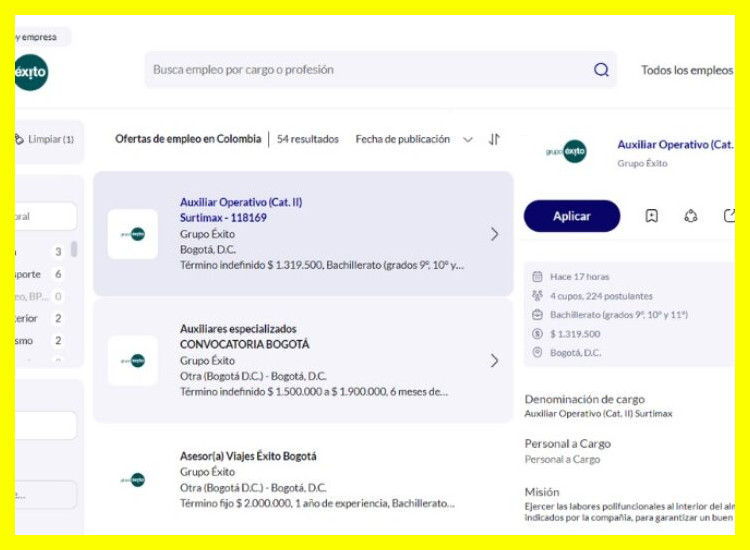Viewport: 750px width, 550px height.
Task: Click the Auxiliar Operativo title in detail panel
Action: [675, 144]
